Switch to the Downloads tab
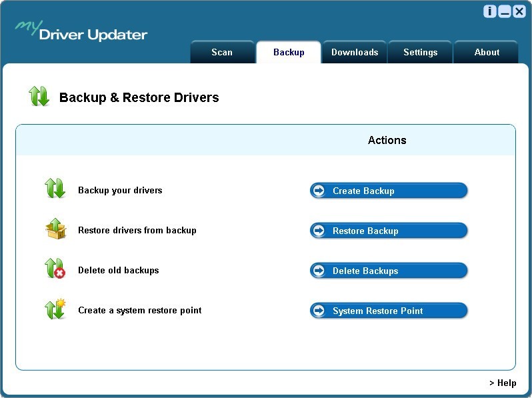This screenshot has height=398, width=532. [355, 52]
